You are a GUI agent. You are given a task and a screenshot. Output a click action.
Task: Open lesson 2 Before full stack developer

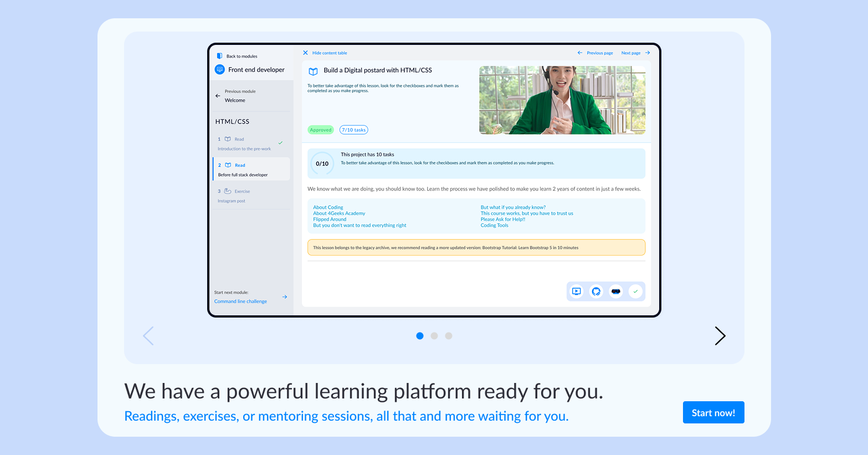coord(251,170)
